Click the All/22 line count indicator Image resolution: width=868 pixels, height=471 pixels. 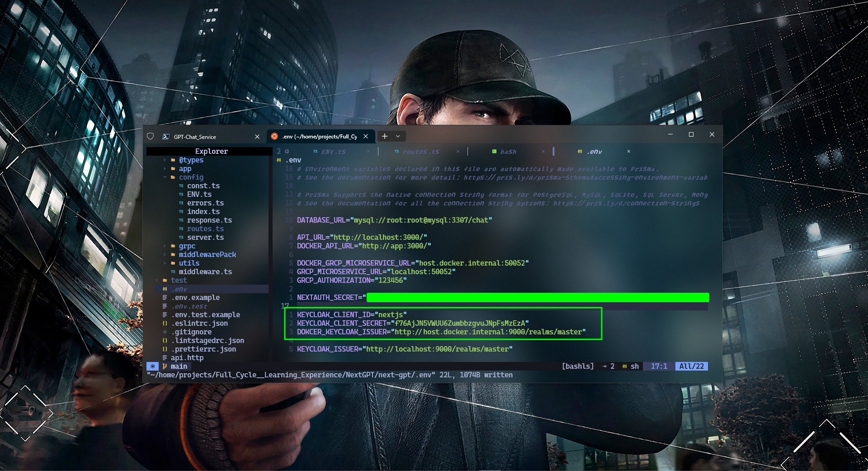click(691, 366)
